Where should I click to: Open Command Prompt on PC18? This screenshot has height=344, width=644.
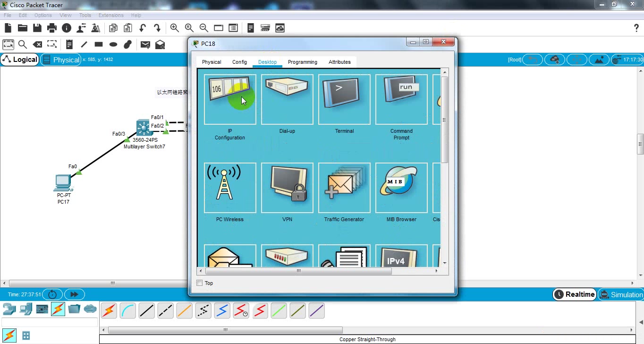[x=401, y=100]
